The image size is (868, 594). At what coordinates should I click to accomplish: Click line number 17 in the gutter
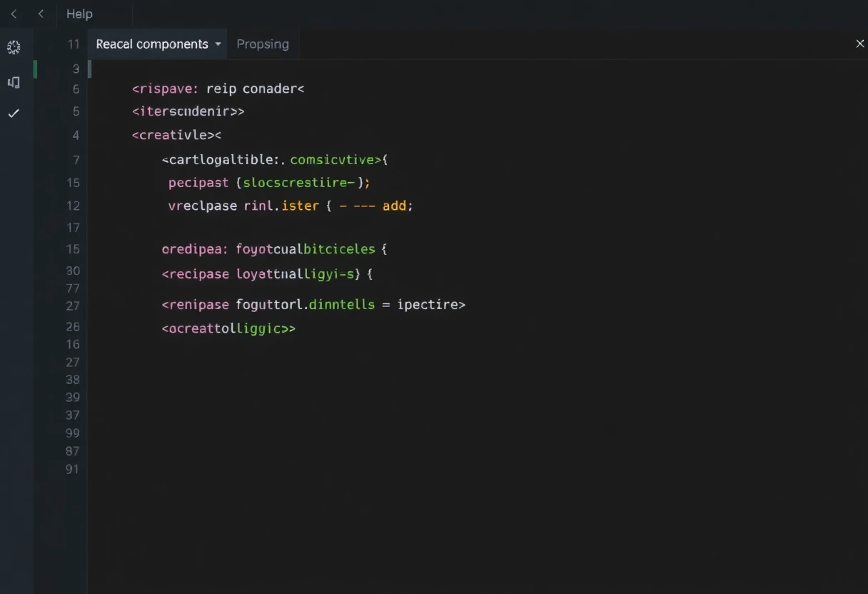pyautogui.click(x=73, y=228)
